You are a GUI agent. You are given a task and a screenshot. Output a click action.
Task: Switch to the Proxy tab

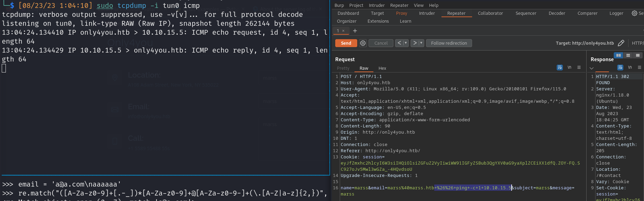pos(401,13)
